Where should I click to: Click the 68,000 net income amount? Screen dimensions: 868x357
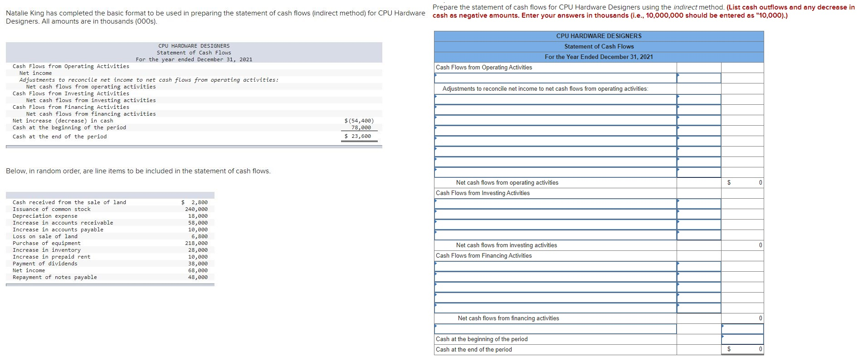point(198,270)
